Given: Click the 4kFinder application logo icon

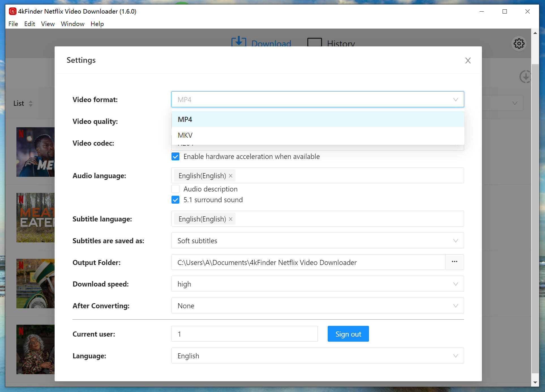Looking at the screenshot, I should [12, 11].
